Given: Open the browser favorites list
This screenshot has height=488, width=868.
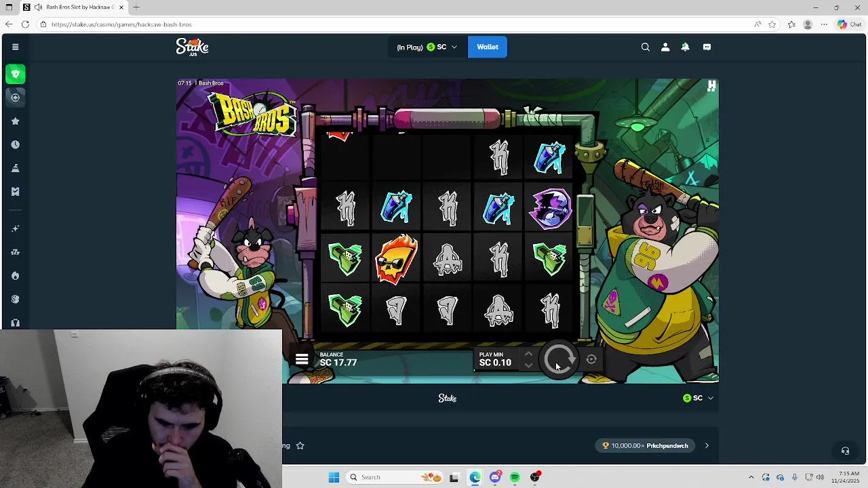Looking at the screenshot, I should (x=791, y=24).
